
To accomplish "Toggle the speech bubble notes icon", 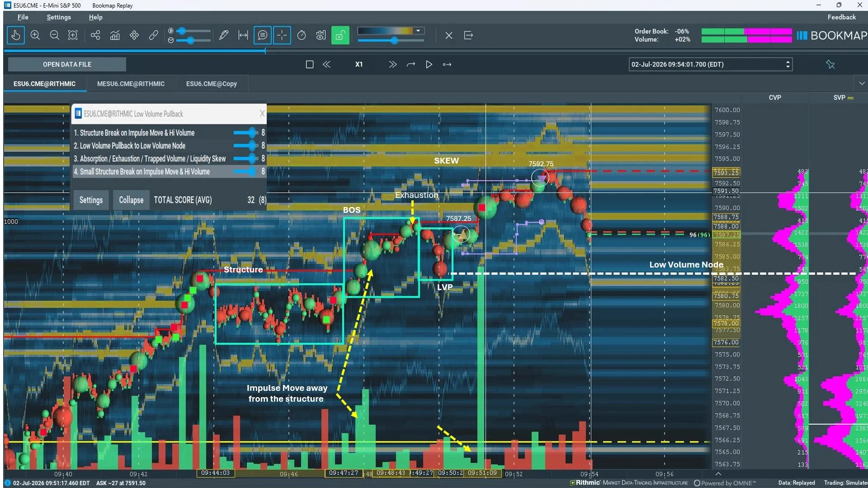I will click(263, 35).
